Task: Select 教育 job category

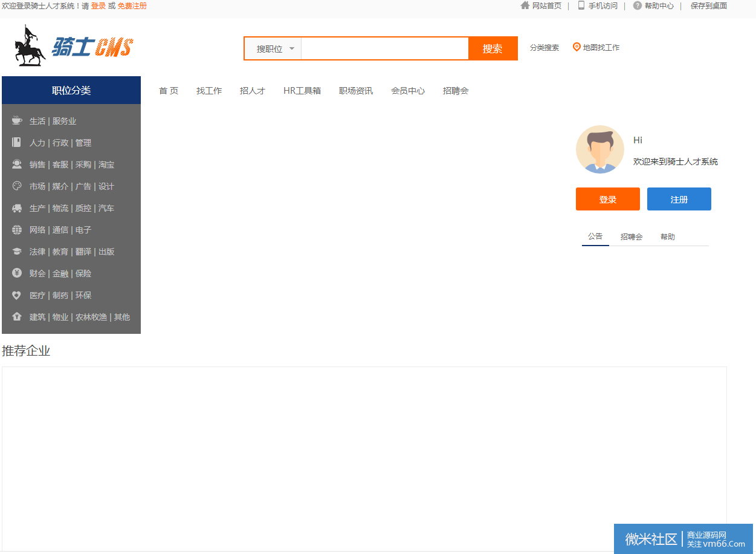Action: pos(60,252)
